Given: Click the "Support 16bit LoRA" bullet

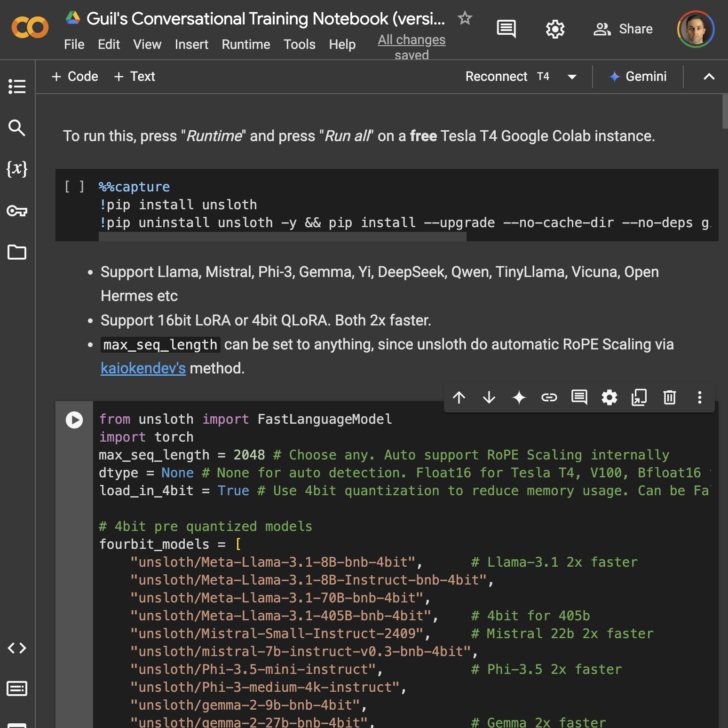Looking at the screenshot, I should click(266, 320).
